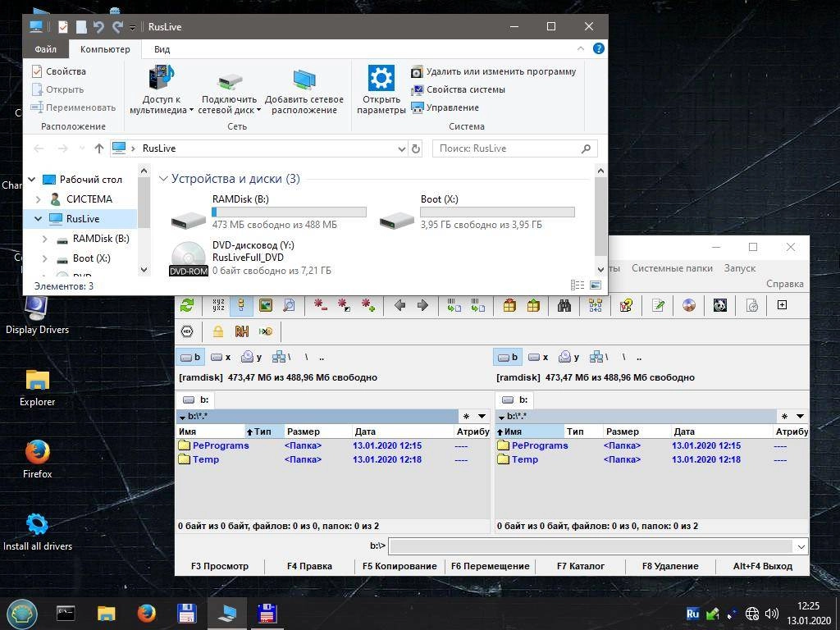Switch to large icons view button
840x630 pixels.
pyautogui.click(x=596, y=285)
